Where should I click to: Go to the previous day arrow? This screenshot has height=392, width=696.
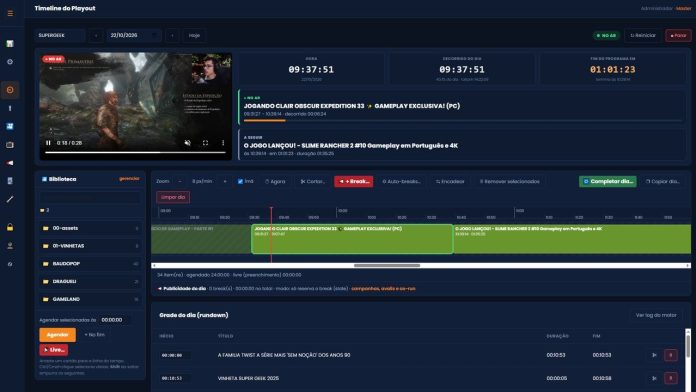(96, 35)
